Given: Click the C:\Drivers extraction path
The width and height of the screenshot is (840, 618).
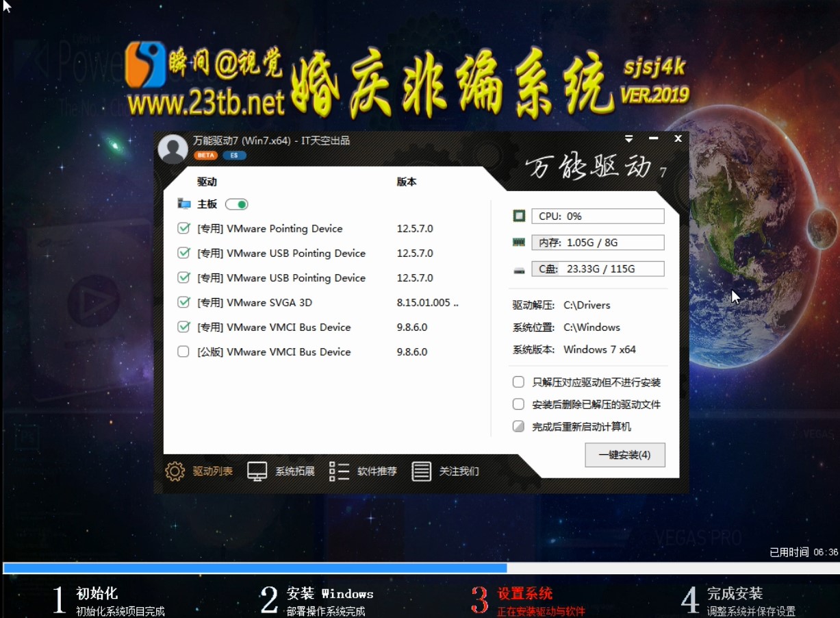Looking at the screenshot, I should [x=587, y=305].
